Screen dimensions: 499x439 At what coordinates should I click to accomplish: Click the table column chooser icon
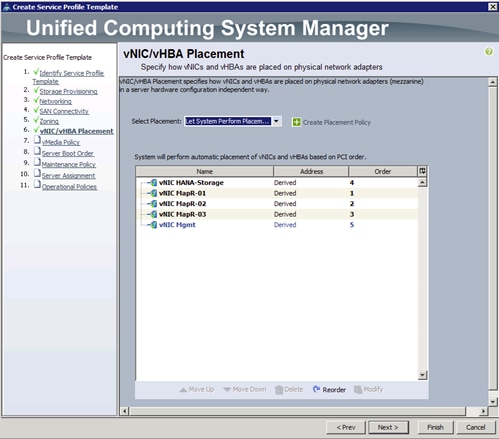click(422, 171)
